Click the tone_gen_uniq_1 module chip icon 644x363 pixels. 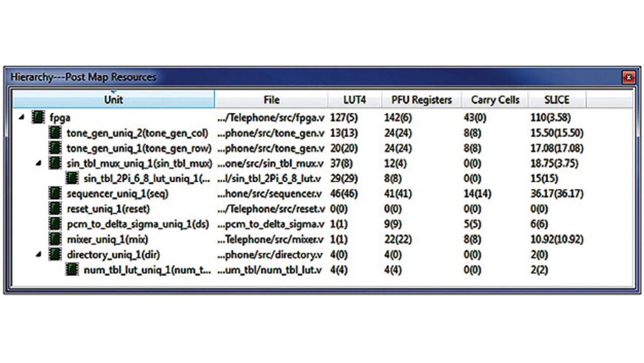[55, 148]
